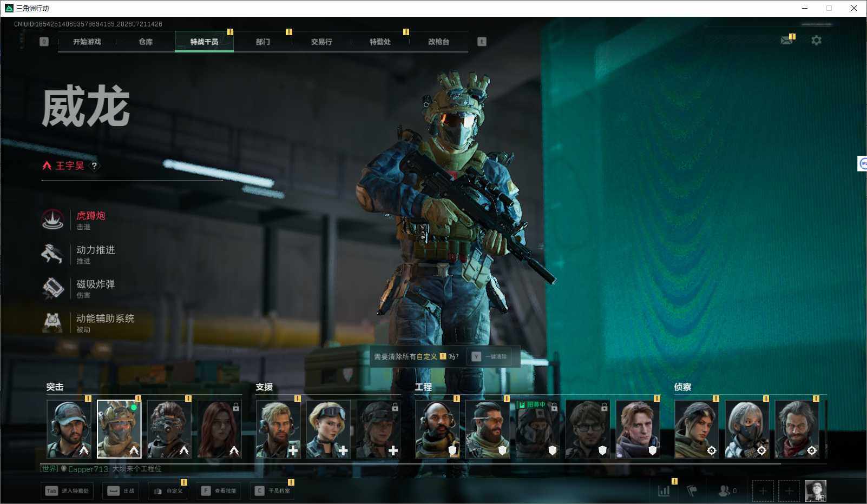Click the 出战 deploy button
This screenshot has width=867, height=504.
click(121, 491)
